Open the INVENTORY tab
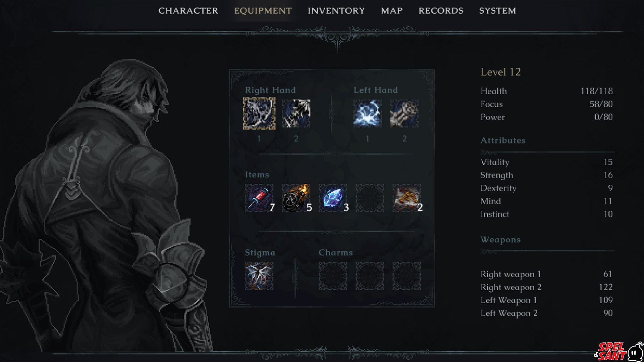This screenshot has width=644, height=362. 336,11
